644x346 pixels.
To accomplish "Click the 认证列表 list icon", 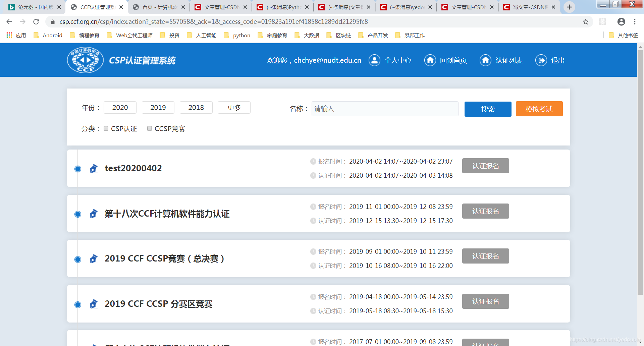I will click(x=485, y=60).
